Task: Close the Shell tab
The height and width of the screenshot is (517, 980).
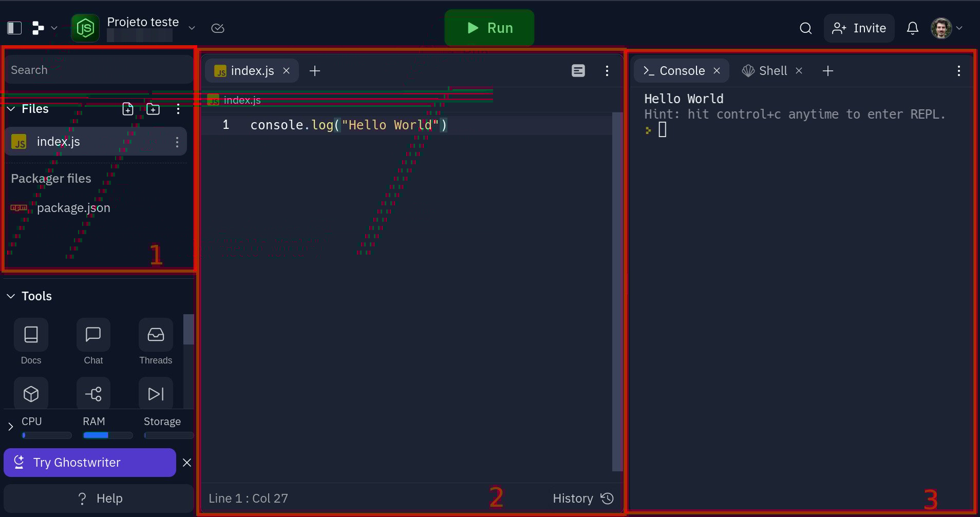Action: coord(799,71)
